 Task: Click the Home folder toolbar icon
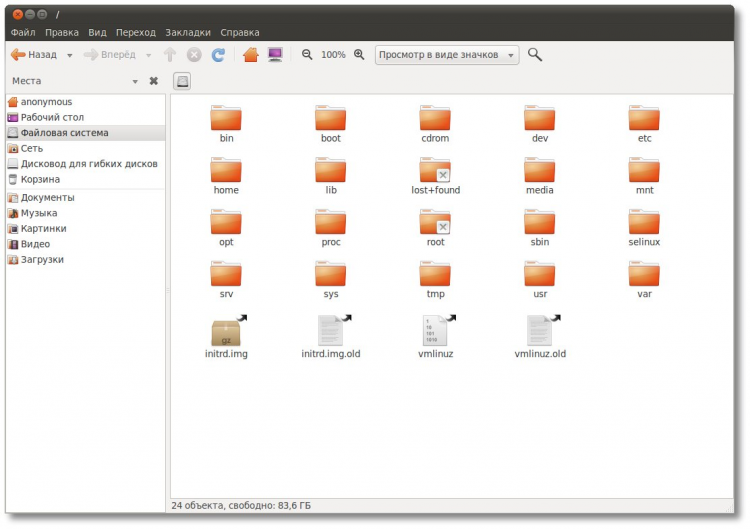[250, 55]
